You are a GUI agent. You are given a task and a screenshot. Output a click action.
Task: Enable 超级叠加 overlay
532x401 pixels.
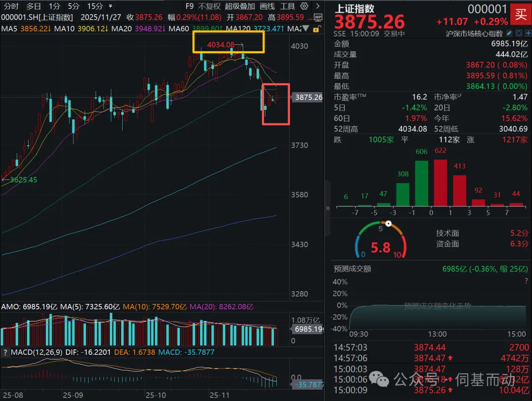(240, 6)
